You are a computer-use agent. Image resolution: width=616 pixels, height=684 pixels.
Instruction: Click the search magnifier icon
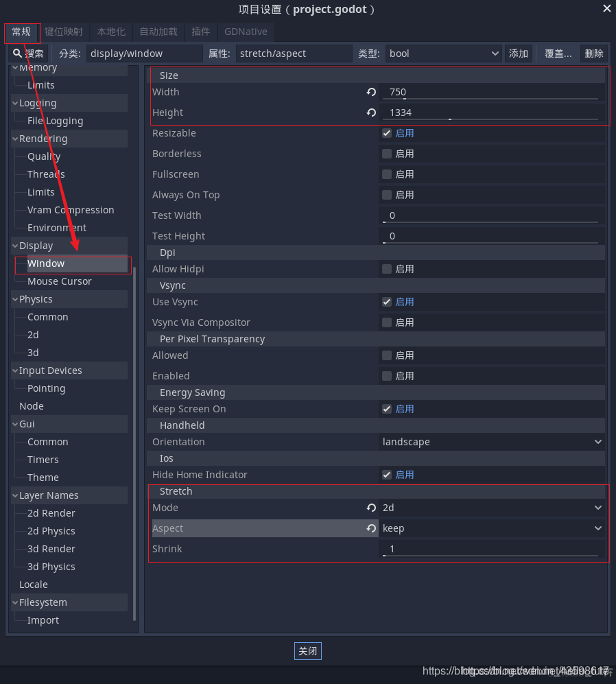[17, 54]
